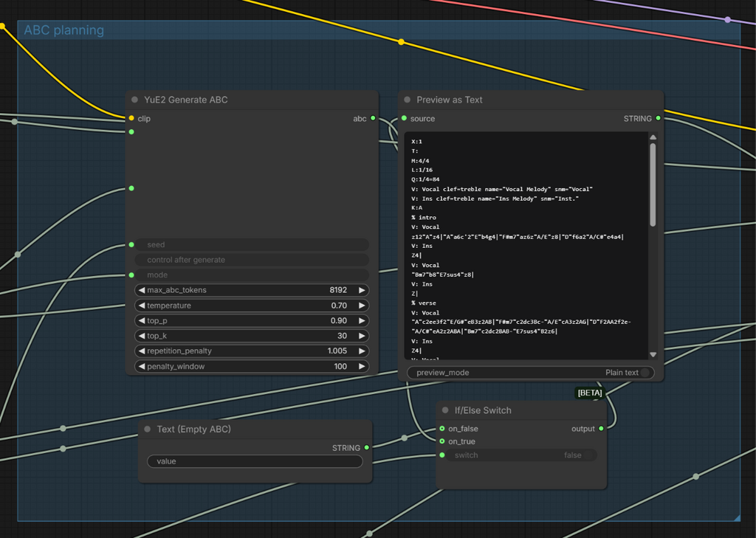Increase top_k with right arrow

[x=362, y=336]
